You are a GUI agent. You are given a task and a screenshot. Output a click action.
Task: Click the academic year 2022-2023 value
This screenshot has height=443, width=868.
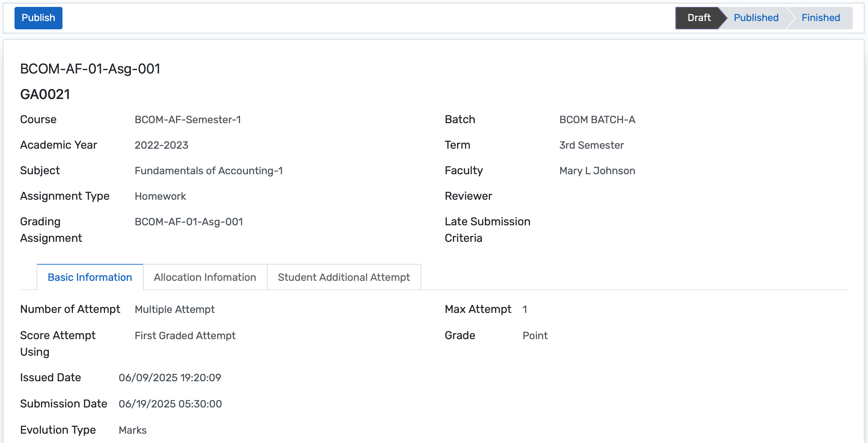pyautogui.click(x=162, y=145)
